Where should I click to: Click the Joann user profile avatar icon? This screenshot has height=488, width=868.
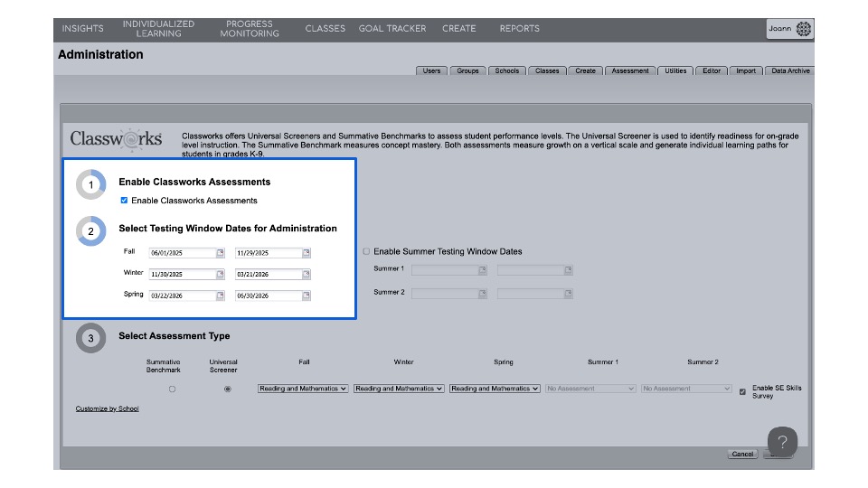coord(803,29)
